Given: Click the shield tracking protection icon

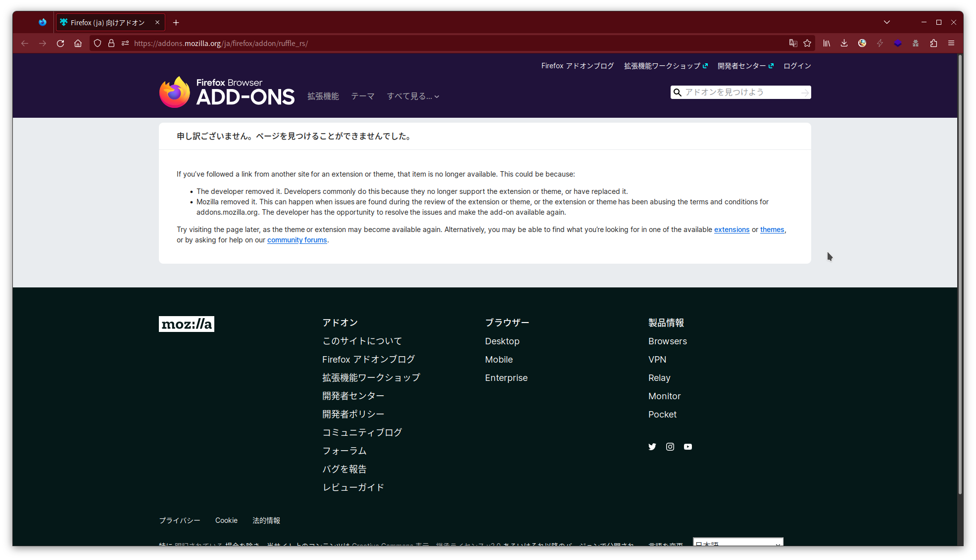Looking at the screenshot, I should [97, 43].
